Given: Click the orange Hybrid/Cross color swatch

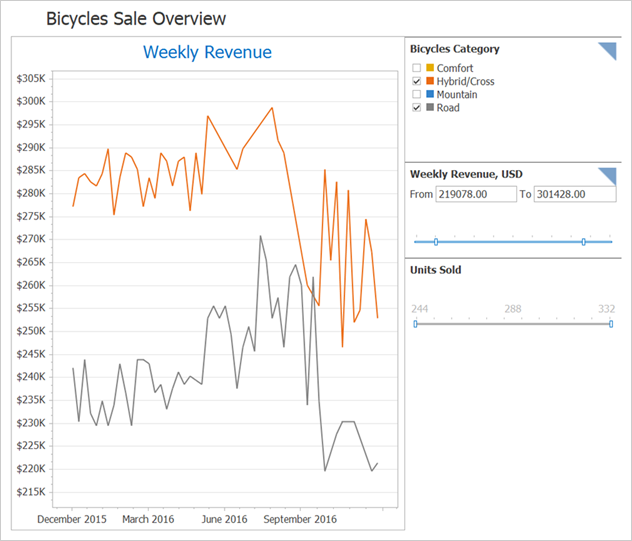Looking at the screenshot, I should click(429, 81).
